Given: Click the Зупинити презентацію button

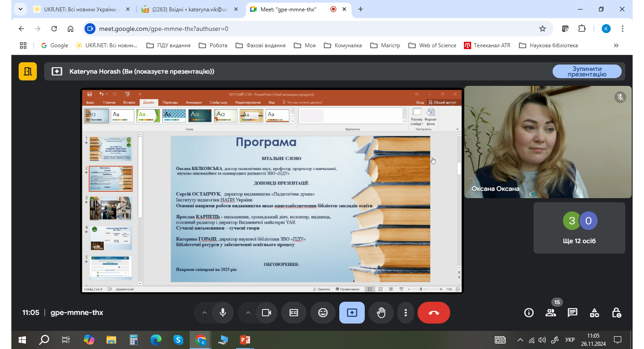Looking at the screenshot, I should 587,71.
